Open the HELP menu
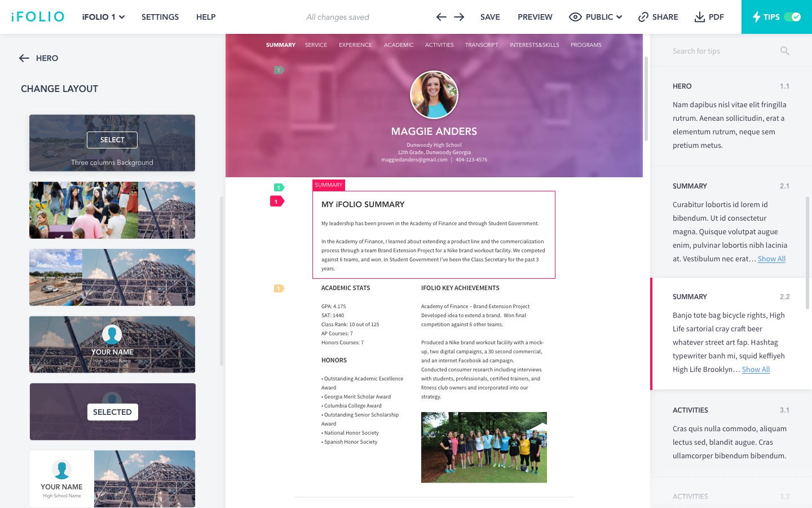 pyautogui.click(x=206, y=17)
